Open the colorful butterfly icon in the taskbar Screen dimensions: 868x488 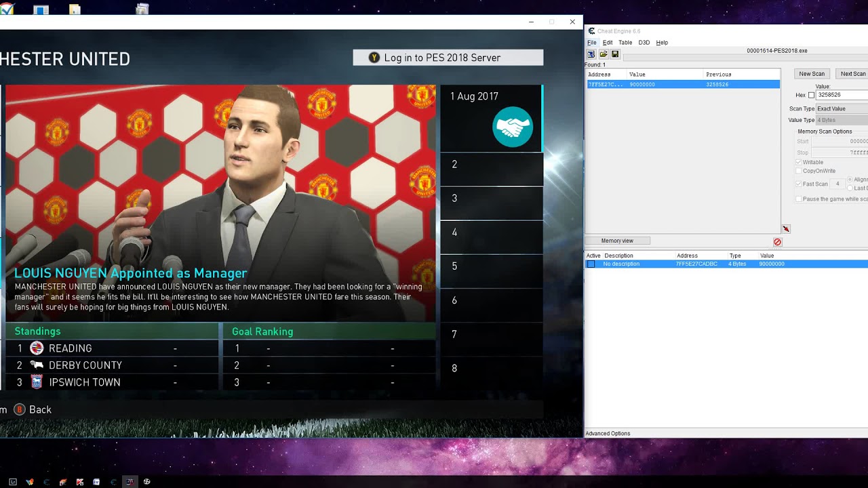coord(29,482)
